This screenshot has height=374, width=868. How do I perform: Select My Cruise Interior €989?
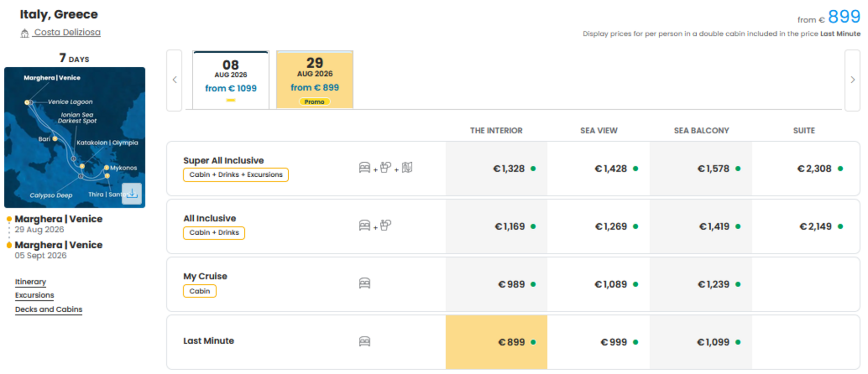coord(496,284)
